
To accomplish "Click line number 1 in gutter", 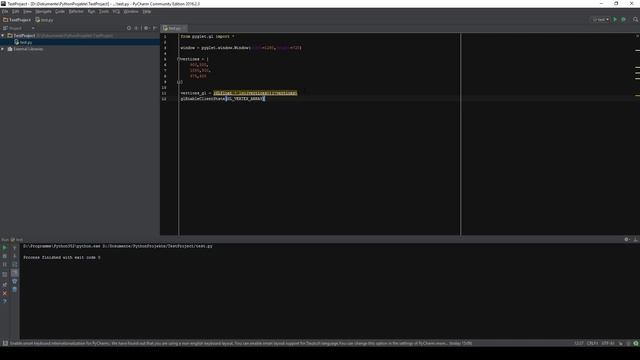I will click(x=165, y=36).
